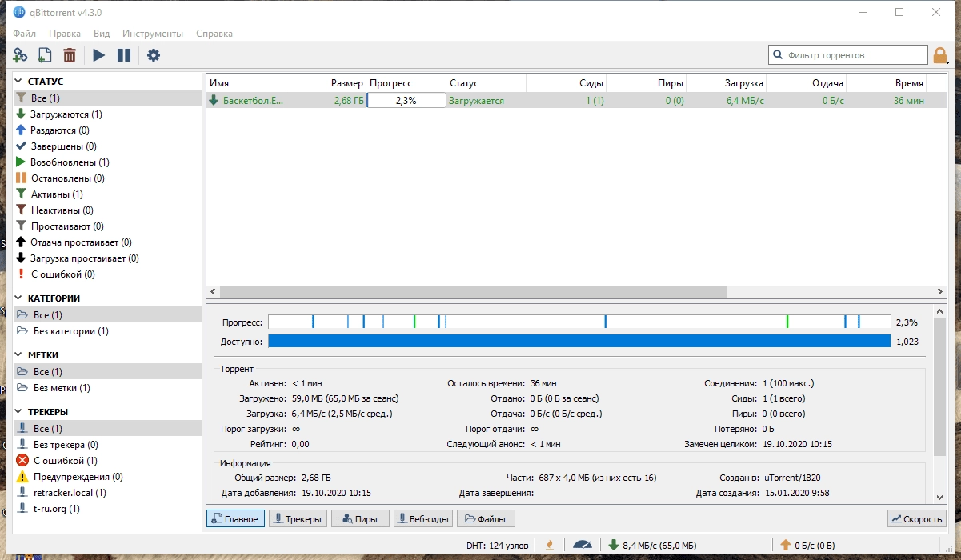The height and width of the screenshot is (560, 961).
Task: Click the alternative speed limits speedometer icon
Action: click(583, 545)
